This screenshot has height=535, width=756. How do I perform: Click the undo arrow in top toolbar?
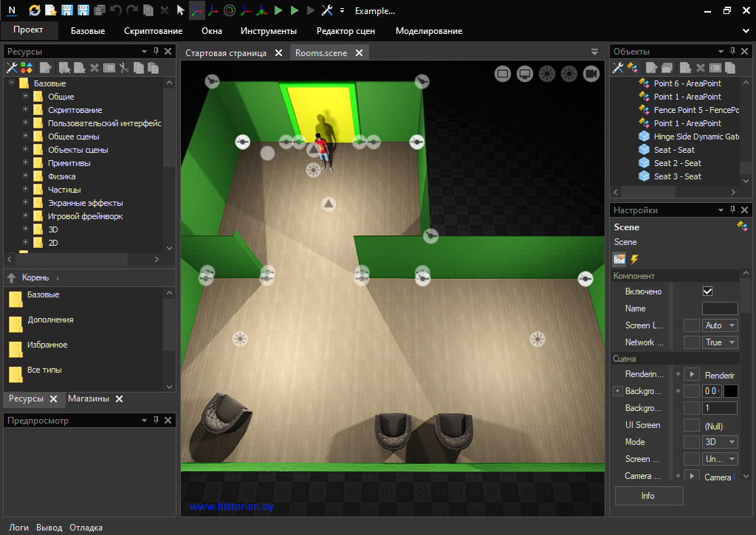click(116, 10)
